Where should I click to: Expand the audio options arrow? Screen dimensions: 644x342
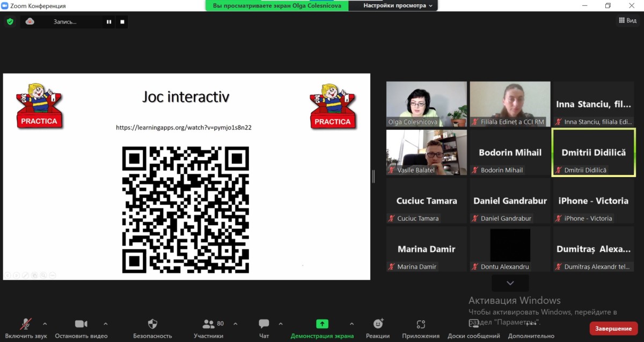(45, 323)
